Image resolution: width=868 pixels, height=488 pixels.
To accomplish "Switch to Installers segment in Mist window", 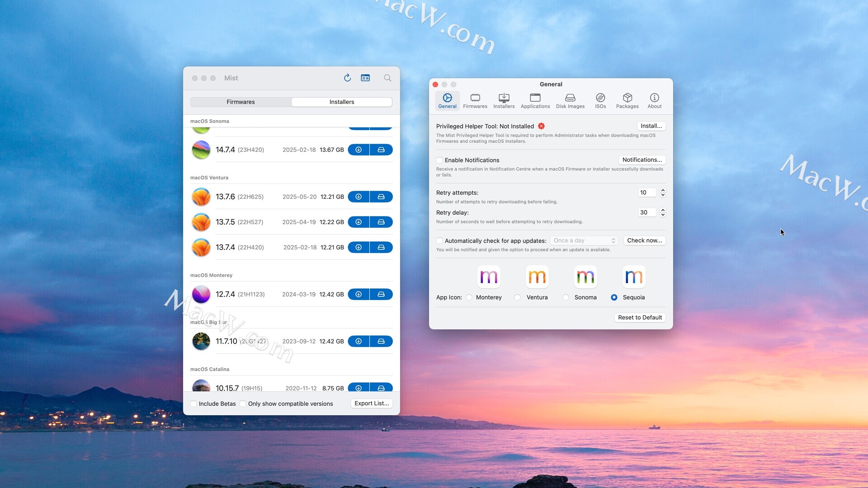I will [342, 102].
